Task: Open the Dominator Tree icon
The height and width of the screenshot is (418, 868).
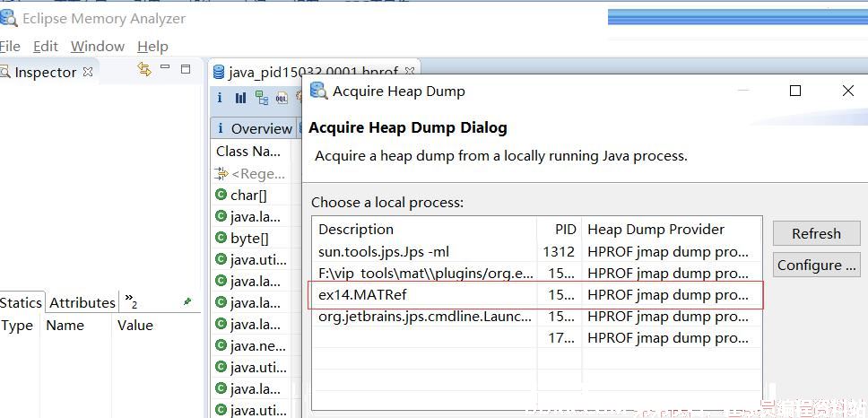Action: click(x=262, y=98)
